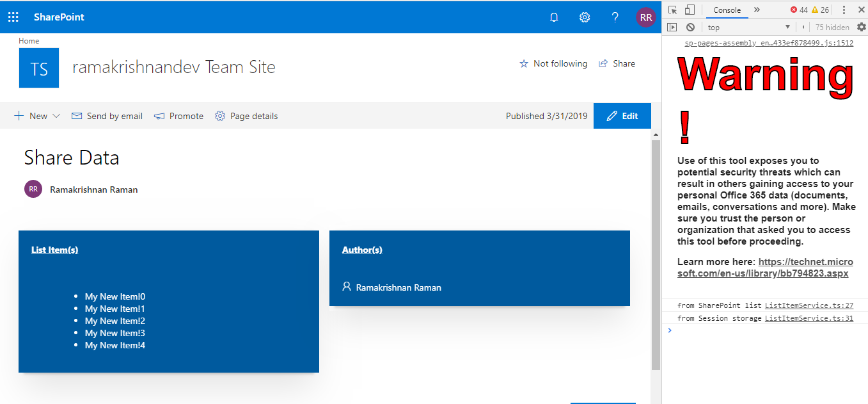Click the SharePoint brand label
Screen dimensions: 868x404
[x=59, y=17]
